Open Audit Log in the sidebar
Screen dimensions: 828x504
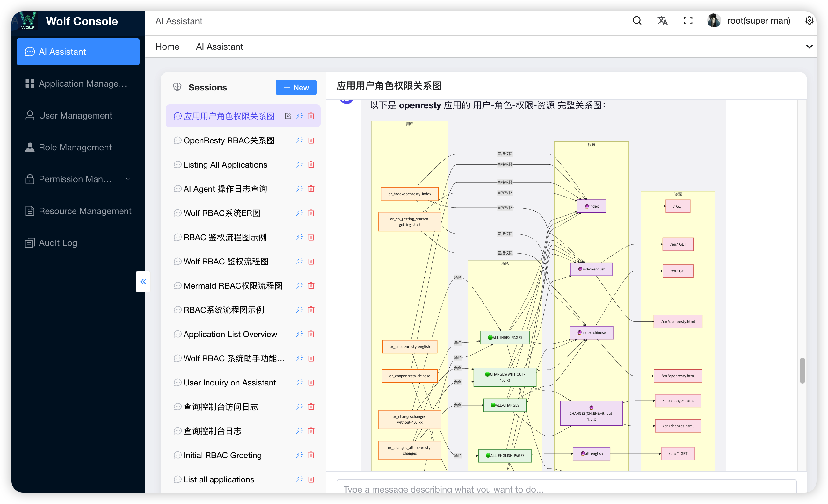click(78, 243)
